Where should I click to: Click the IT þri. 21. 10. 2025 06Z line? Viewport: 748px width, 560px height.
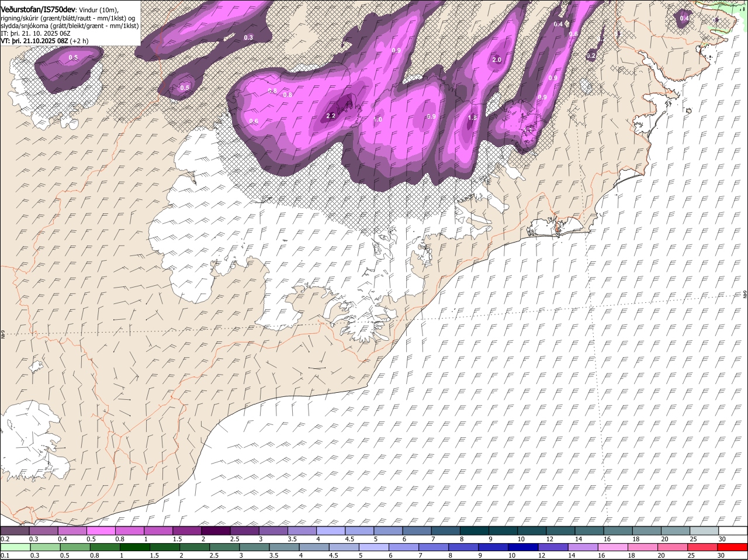[36, 33]
